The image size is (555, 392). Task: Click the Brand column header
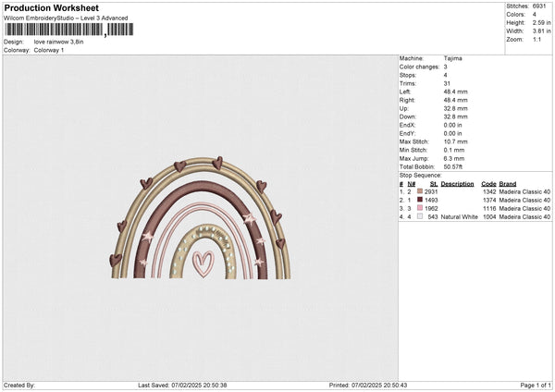click(509, 183)
